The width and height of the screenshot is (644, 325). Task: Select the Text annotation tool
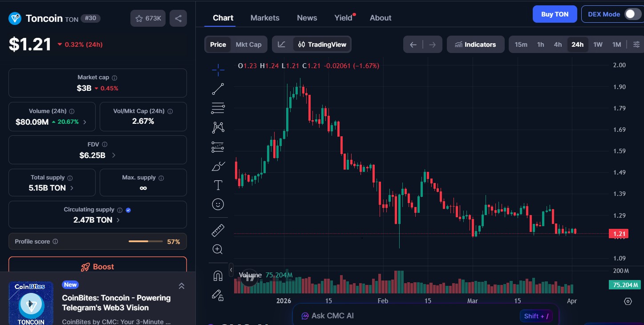[218, 185]
